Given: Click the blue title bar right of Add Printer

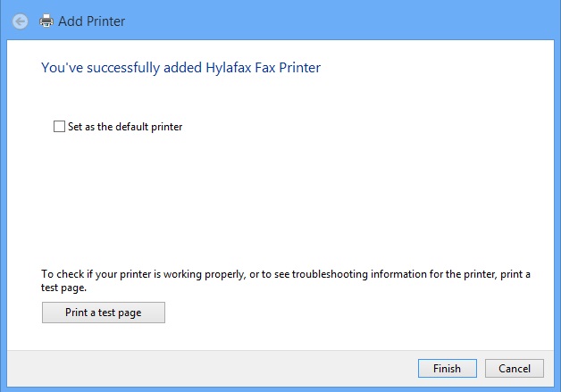Looking at the screenshot, I should (x=339, y=21).
